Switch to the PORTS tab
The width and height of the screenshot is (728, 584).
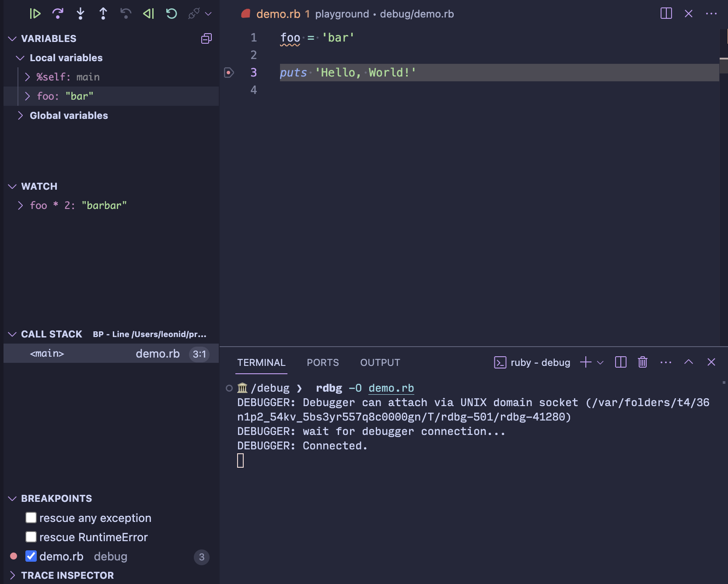(323, 362)
